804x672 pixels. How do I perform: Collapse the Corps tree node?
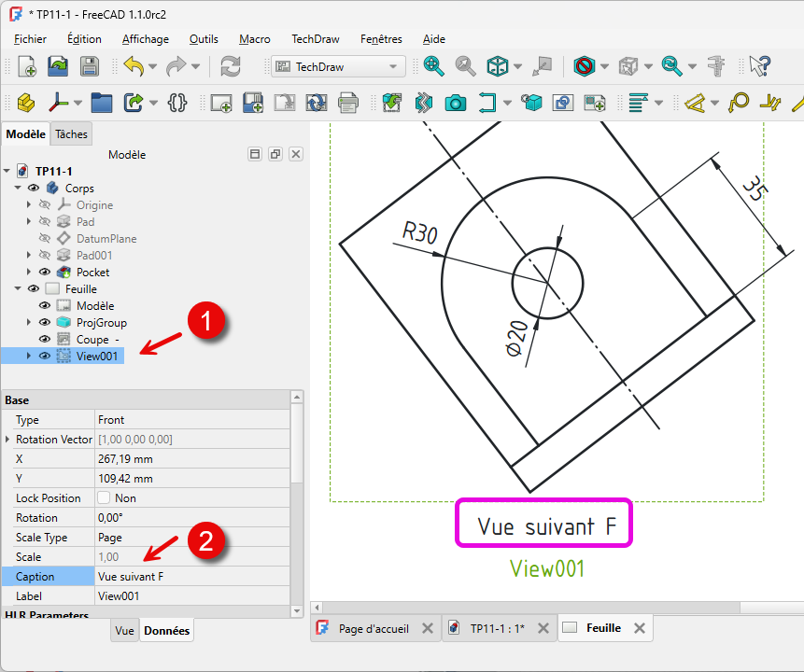pyautogui.click(x=20, y=189)
